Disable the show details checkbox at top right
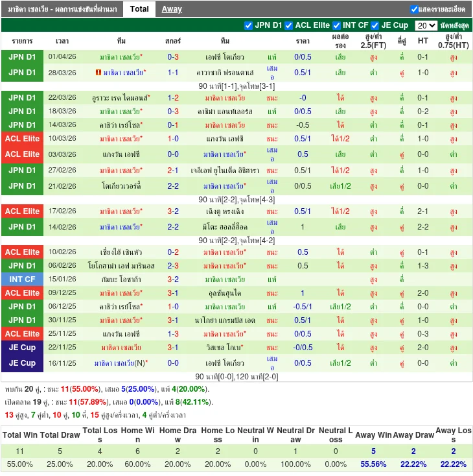Image resolution: width=473 pixels, height=476 pixels. pyautogui.click(x=414, y=9)
